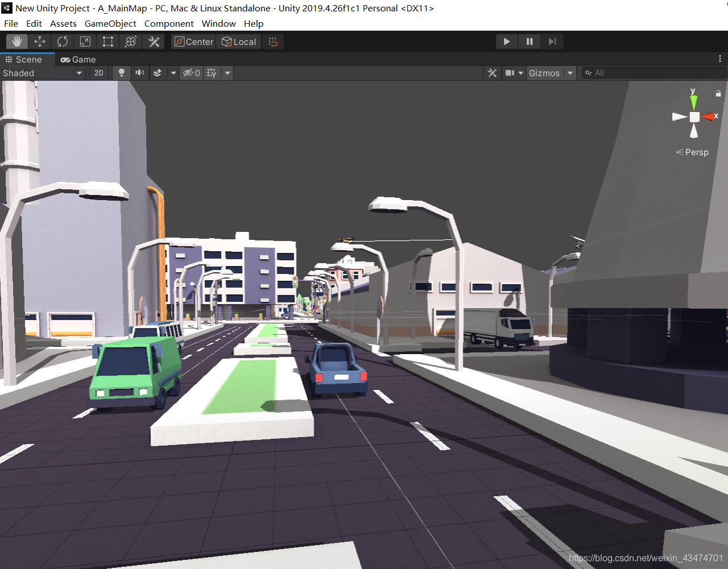The height and width of the screenshot is (569, 728).
Task: Toggle scene audio
Action: pos(139,73)
